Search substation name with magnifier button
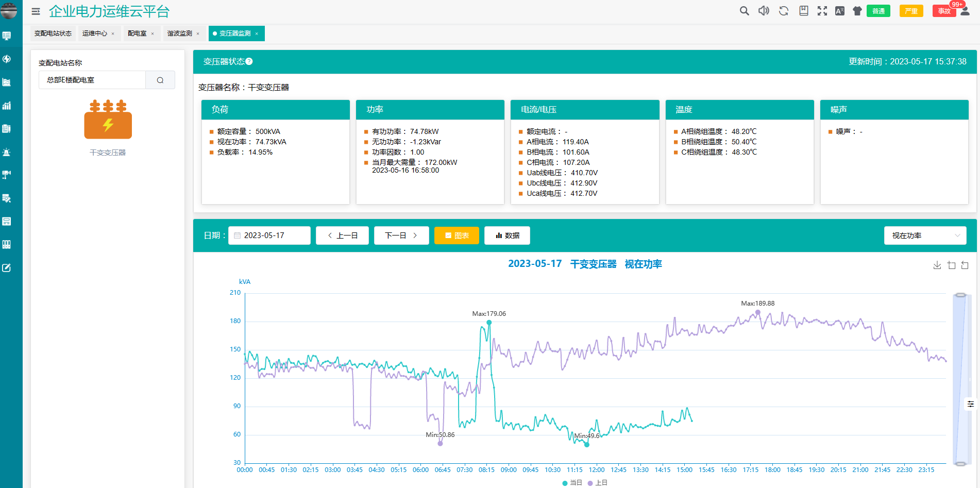 160,80
